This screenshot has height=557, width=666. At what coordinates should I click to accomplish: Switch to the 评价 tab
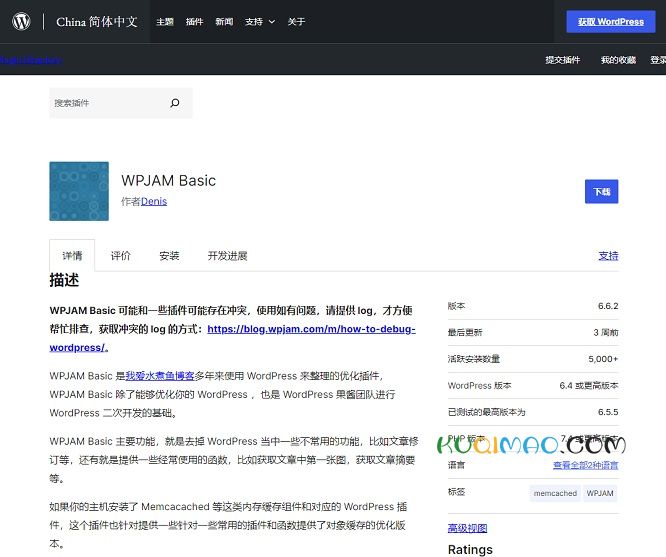tap(121, 255)
